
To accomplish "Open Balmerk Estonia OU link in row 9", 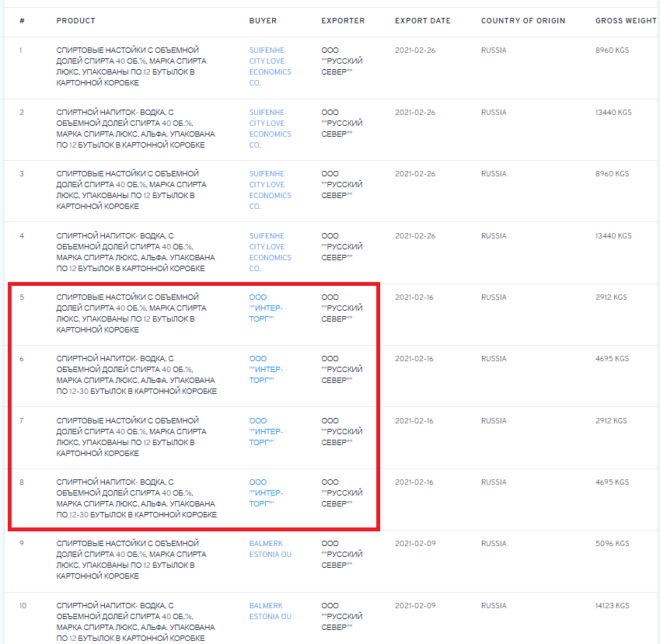I will coord(270,548).
